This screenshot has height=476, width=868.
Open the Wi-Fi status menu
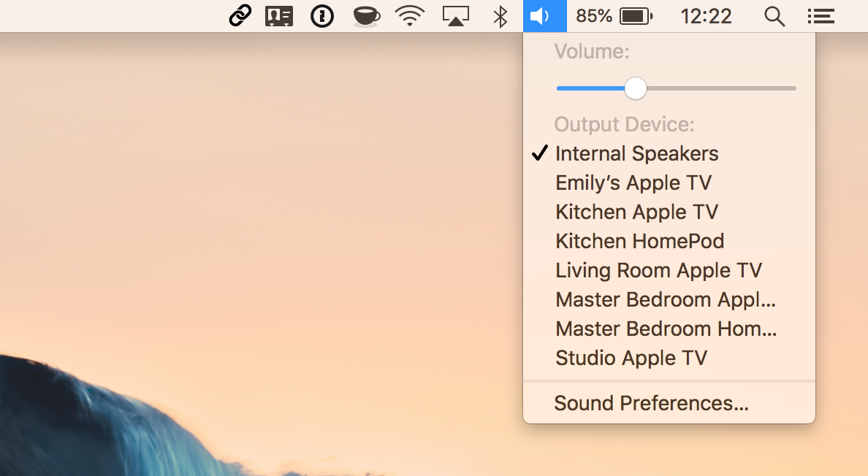(410, 15)
